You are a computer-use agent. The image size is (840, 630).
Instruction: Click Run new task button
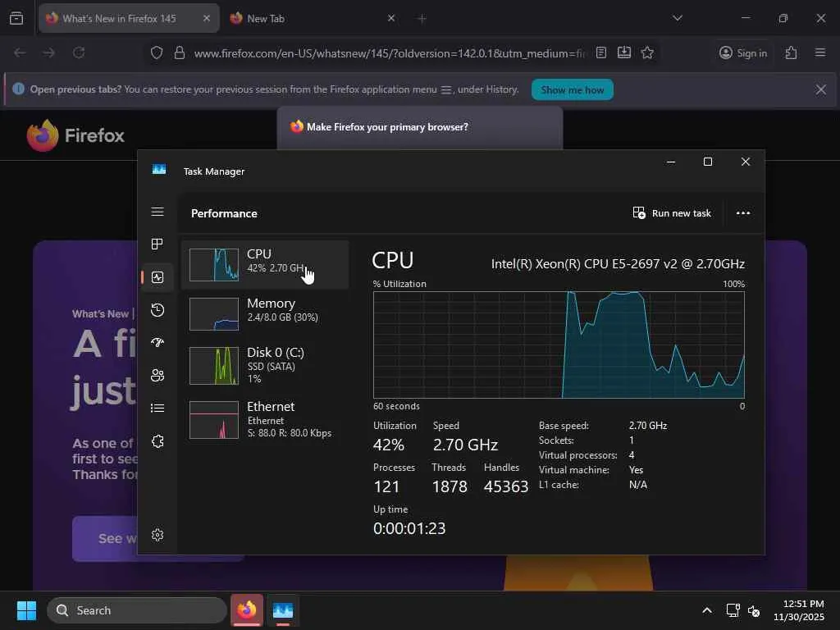pyautogui.click(x=672, y=213)
